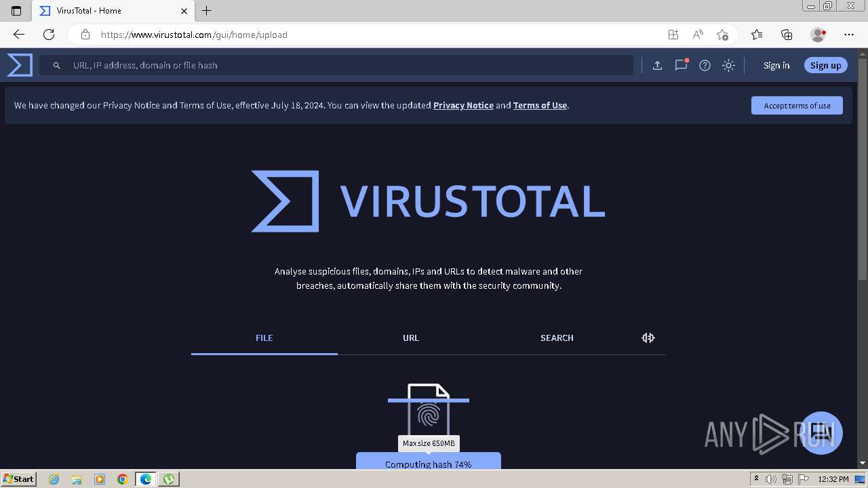Enable the read aloud icon in address bar
Viewport: 868px width, 488px height.
tap(698, 35)
